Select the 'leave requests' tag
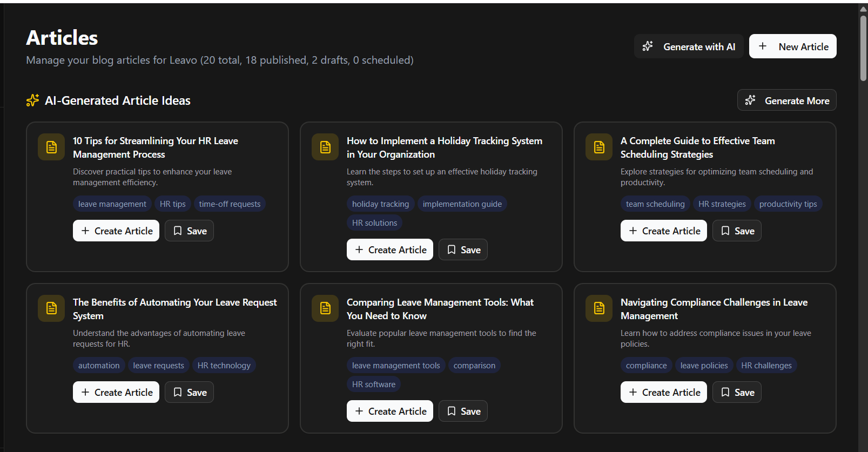This screenshot has width=868, height=452. (159, 365)
